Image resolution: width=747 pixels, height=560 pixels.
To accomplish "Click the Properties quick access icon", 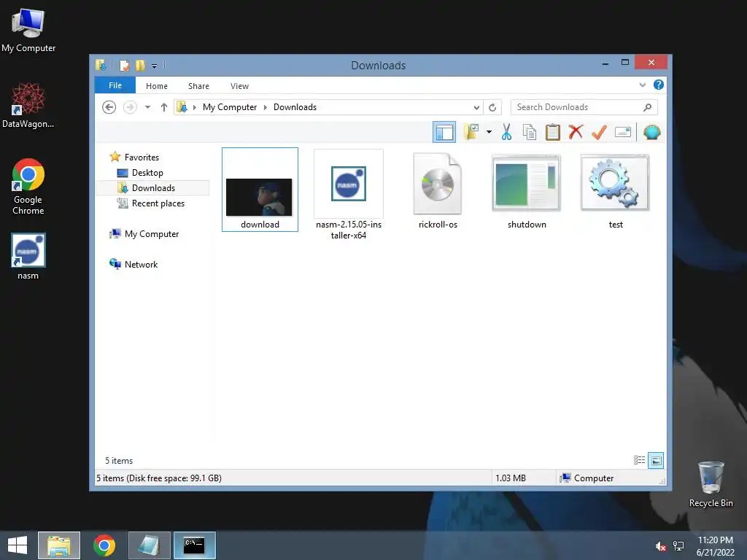I will (124, 65).
